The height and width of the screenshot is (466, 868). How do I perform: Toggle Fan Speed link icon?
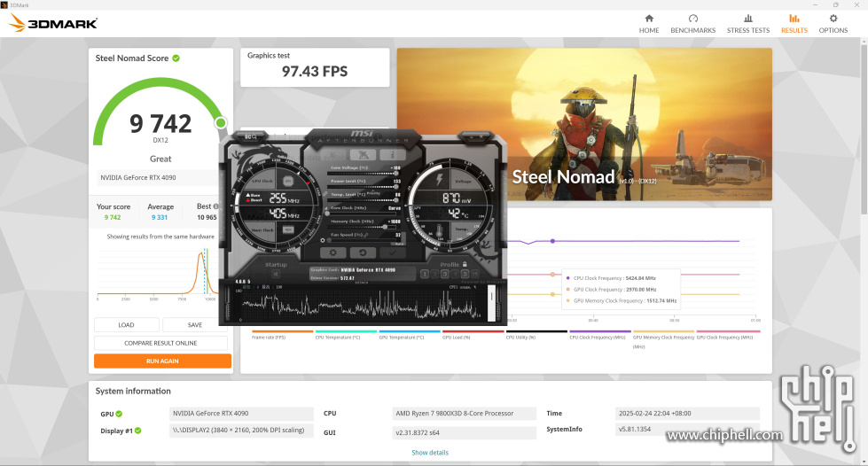(366, 235)
